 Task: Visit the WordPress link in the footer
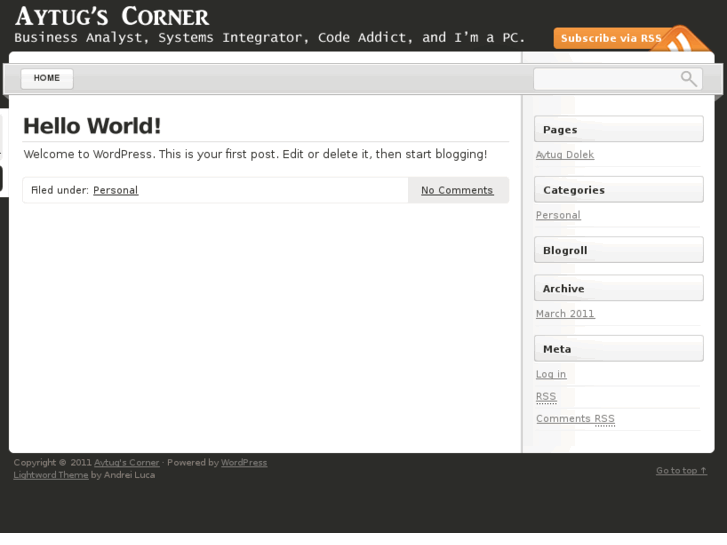point(244,463)
